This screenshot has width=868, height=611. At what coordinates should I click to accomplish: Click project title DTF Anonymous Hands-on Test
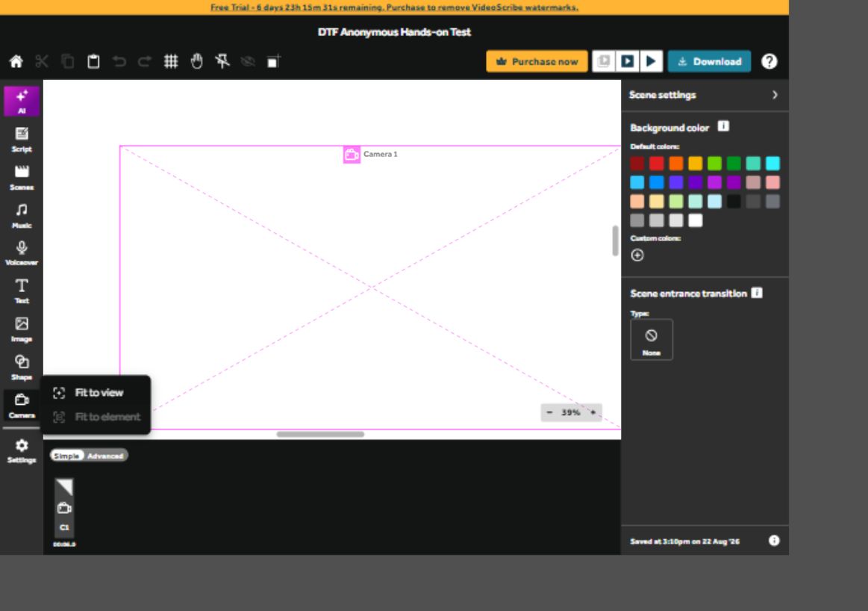tap(394, 32)
